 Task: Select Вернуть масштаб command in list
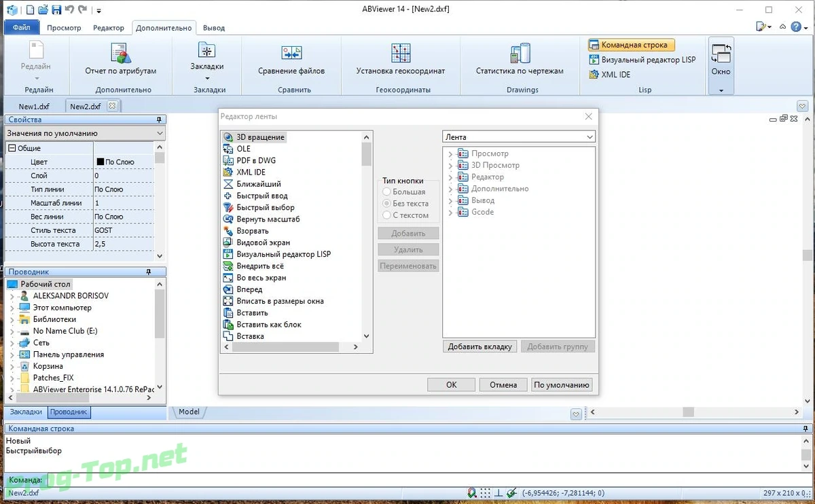click(261, 219)
